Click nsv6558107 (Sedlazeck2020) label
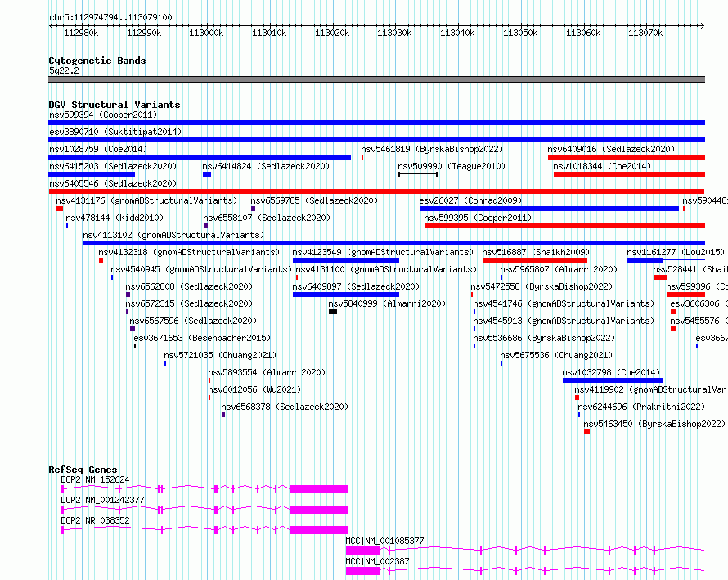This screenshot has height=580, width=728. pyautogui.click(x=267, y=218)
